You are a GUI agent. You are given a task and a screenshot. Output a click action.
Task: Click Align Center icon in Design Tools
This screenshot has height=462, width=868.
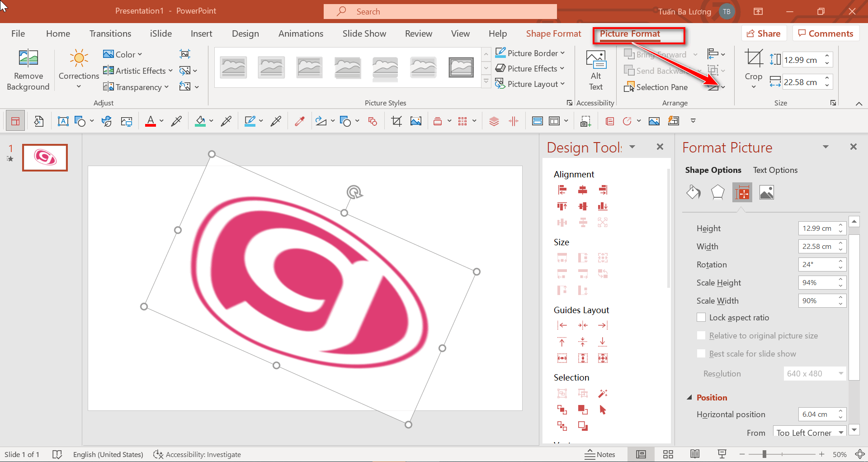[x=583, y=190]
